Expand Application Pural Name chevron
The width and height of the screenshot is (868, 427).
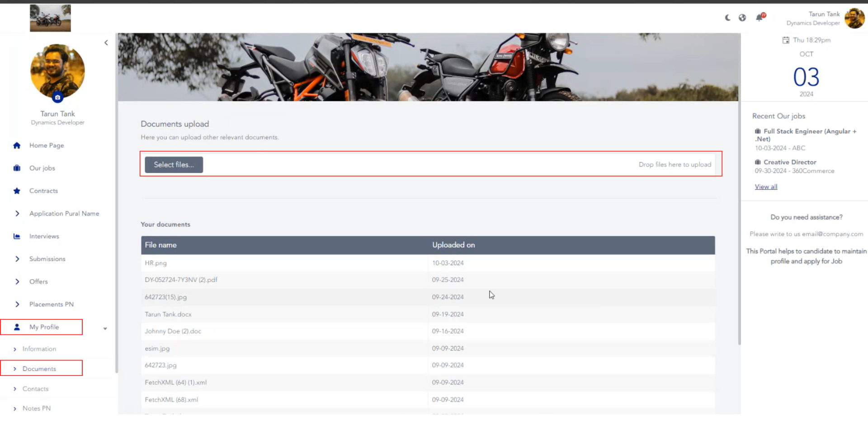coord(17,213)
